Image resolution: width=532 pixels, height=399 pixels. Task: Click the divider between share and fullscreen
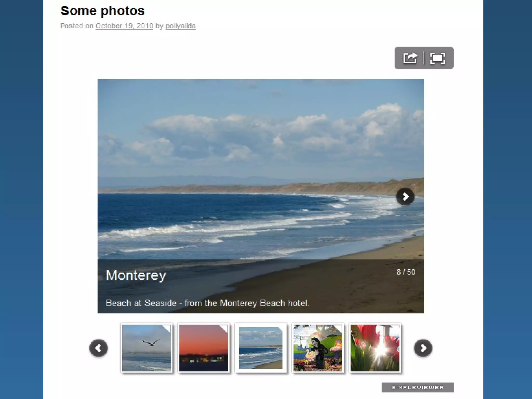pyautogui.click(x=424, y=58)
